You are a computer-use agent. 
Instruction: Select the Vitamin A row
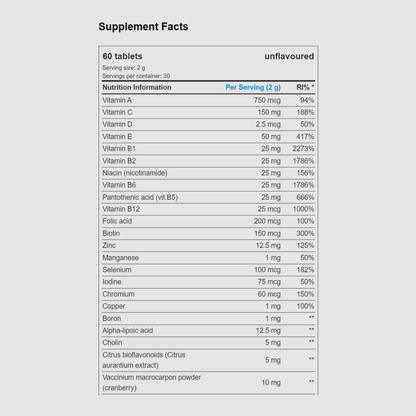(208, 100)
